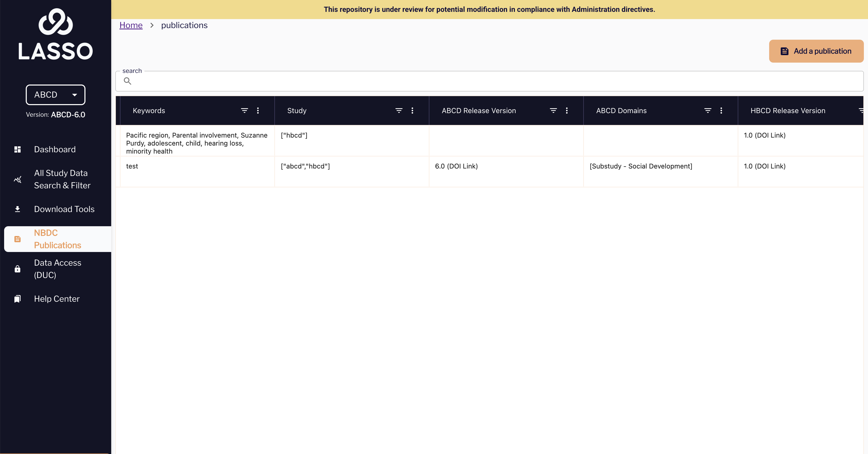The width and height of the screenshot is (868, 454).
Task: Open the ABCD study dropdown
Action: coord(56,95)
